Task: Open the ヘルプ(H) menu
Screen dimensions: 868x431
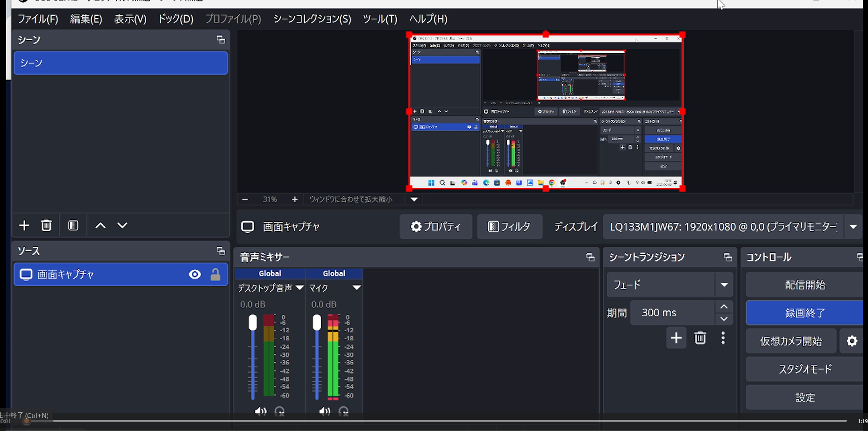Action: 428,19
